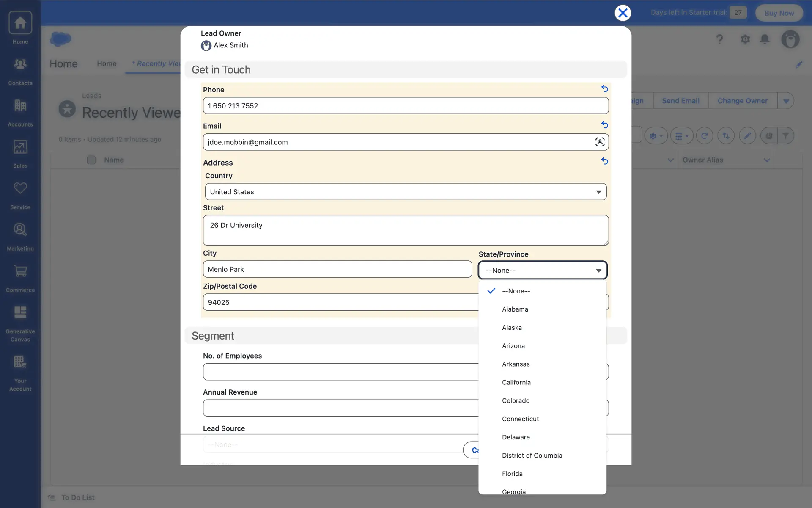Choose Arizona in the state list
This screenshot has height=508, width=812.
pyautogui.click(x=513, y=346)
